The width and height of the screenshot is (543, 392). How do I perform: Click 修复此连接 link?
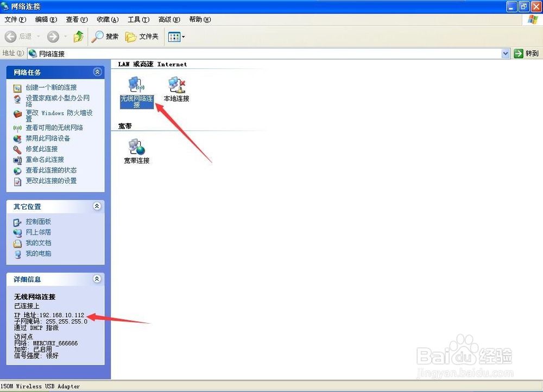tap(42, 149)
